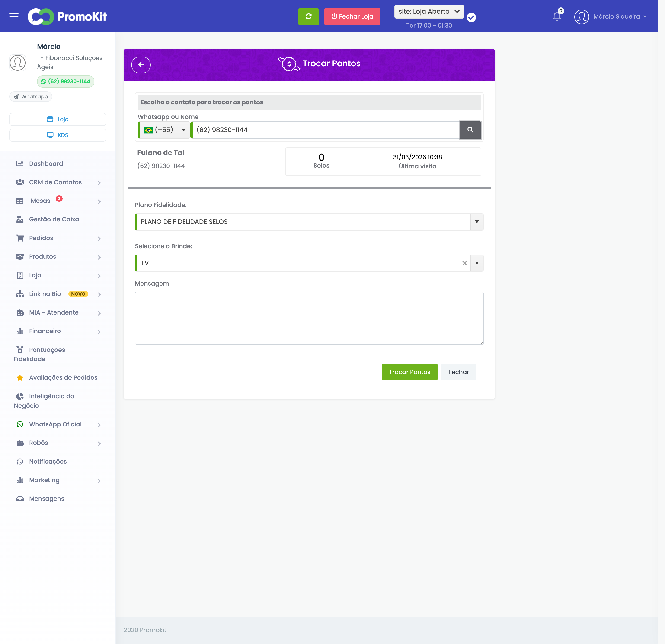
Task: Click the Inteligência pie chart icon
Action: [x=20, y=396]
